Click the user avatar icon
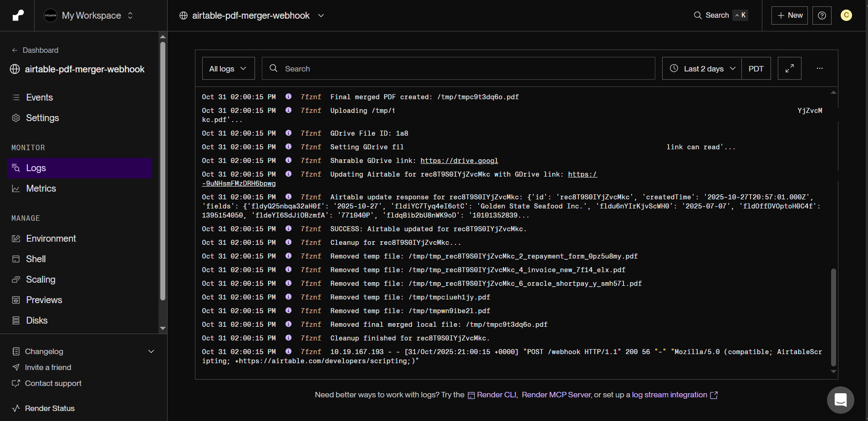This screenshot has height=421, width=868. (846, 15)
